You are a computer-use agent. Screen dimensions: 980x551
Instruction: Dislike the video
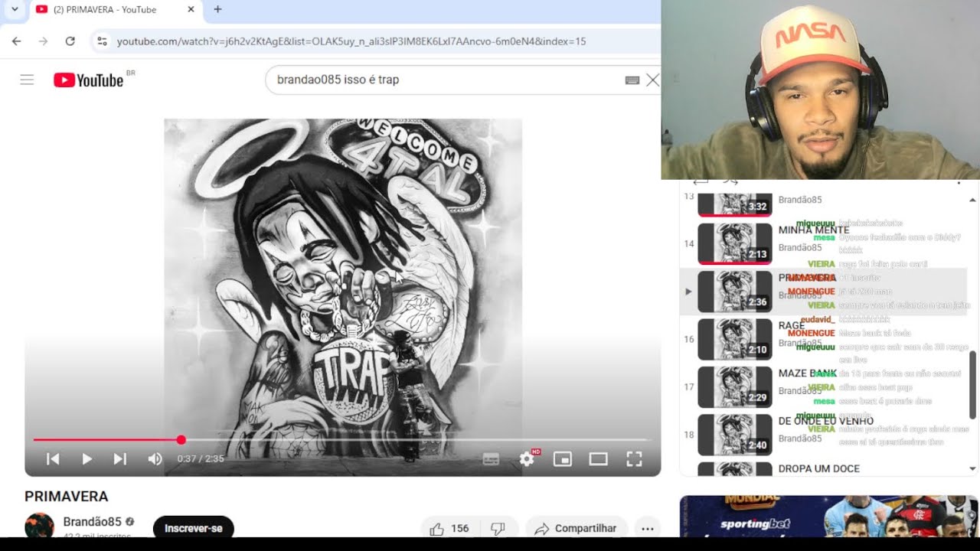(x=498, y=528)
